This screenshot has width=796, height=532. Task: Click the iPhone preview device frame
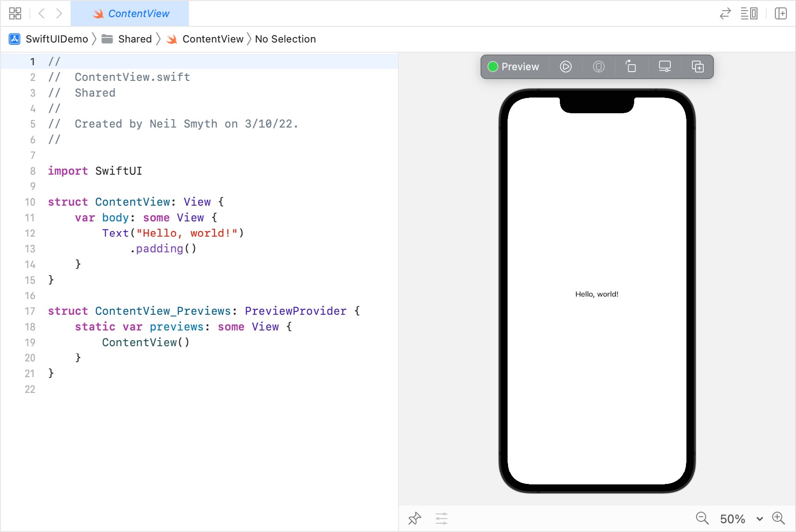[x=597, y=291]
